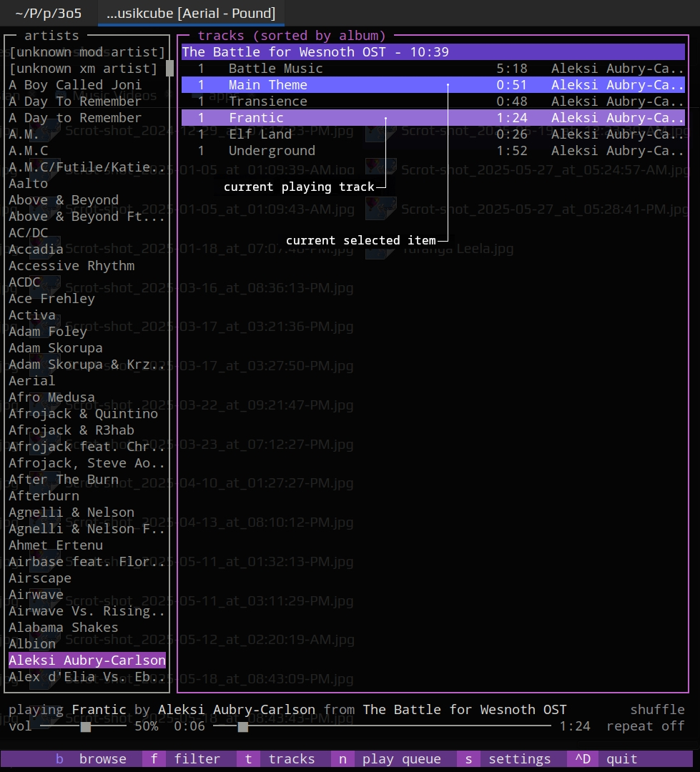Select artist Adam Foley

point(48,332)
